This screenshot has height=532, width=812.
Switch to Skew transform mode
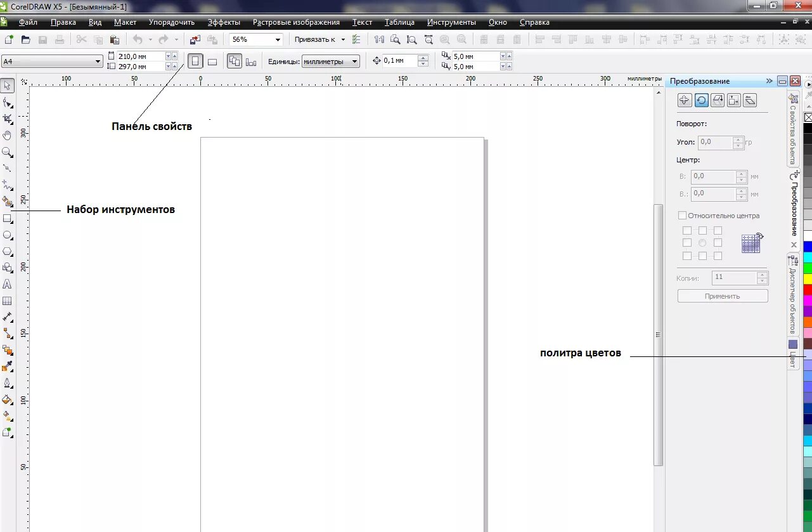point(750,100)
